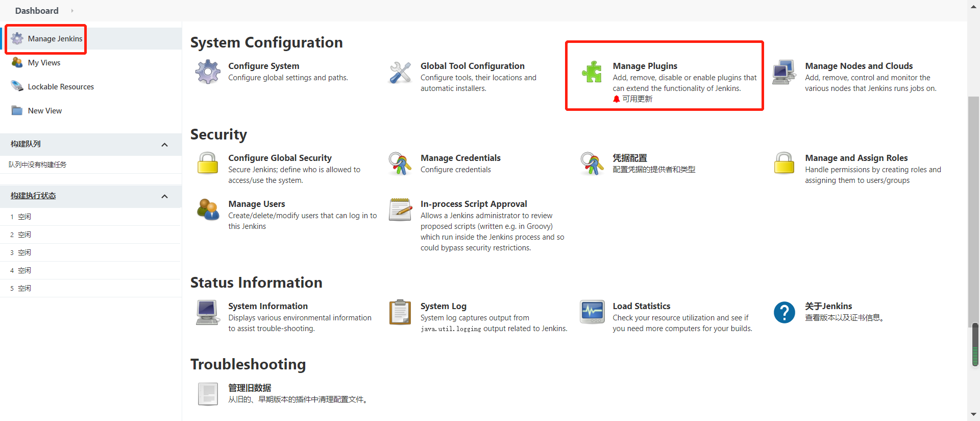Click the Manage Jenkins gear icon
The width and height of the screenshot is (980, 421).
click(x=17, y=38)
